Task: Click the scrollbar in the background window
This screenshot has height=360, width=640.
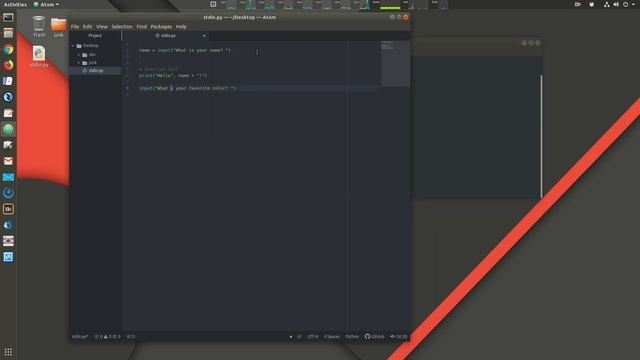Action: [542, 136]
